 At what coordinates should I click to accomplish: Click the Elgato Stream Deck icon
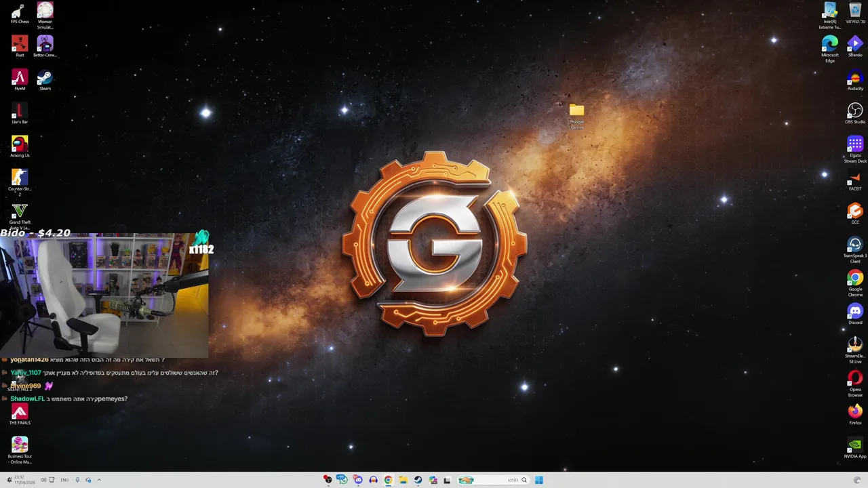click(855, 150)
